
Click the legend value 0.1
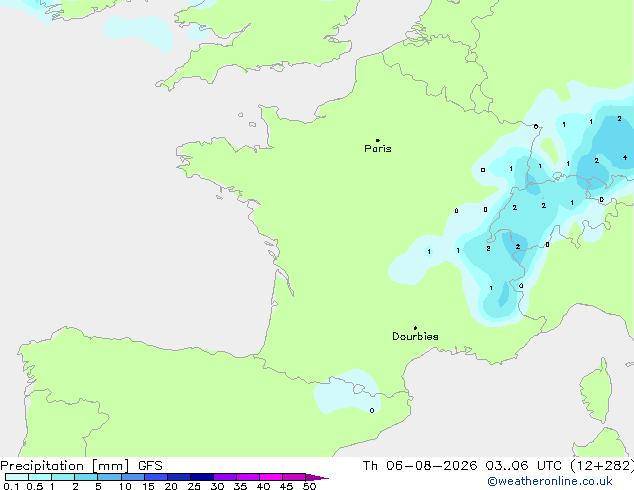pos(12,486)
